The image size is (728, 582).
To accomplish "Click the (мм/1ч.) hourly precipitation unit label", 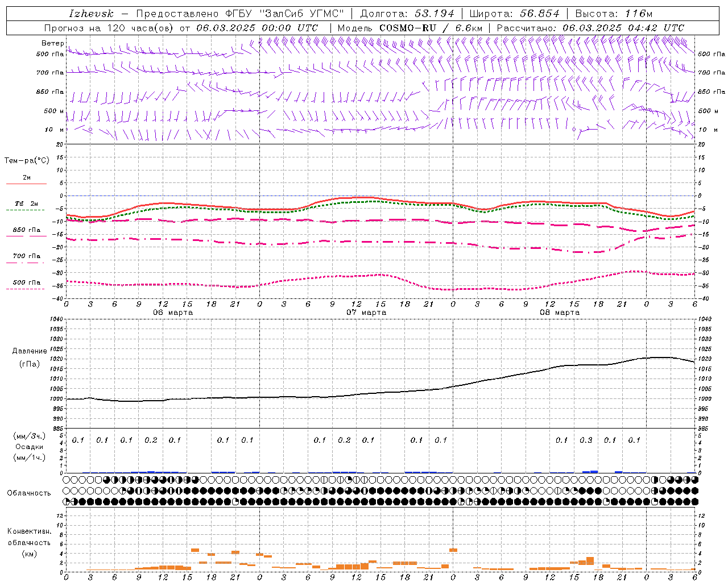I will point(30,458).
